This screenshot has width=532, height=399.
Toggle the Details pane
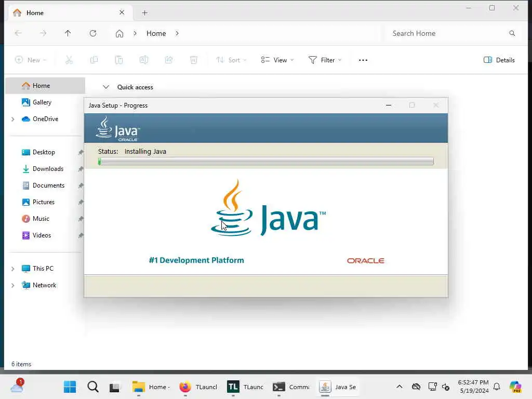pos(499,60)
